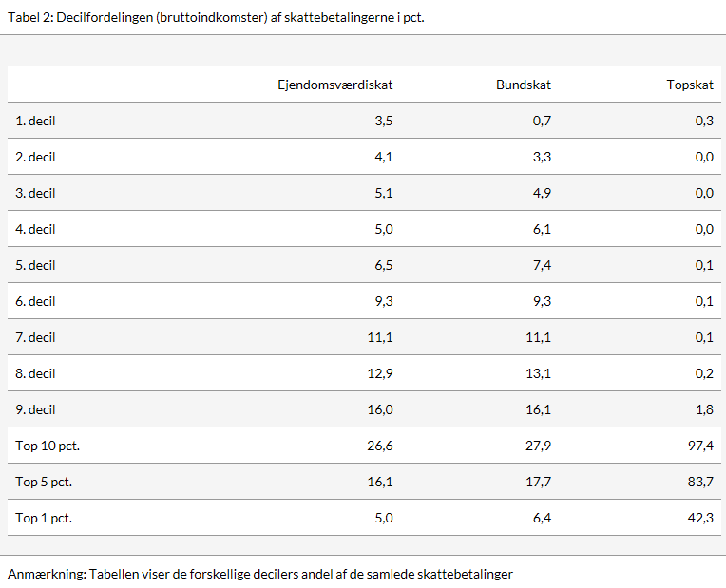Click the 'Top 5 pct.' row label
Image resolution: width=726 pixels, height=588 pixels.
(x=44, y=482)
